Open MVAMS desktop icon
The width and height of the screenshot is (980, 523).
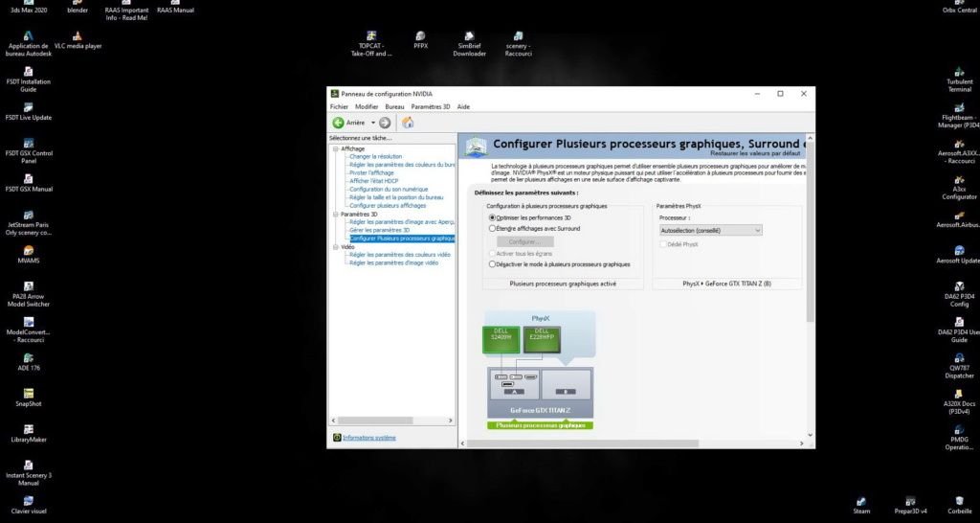click(x=28, y=255)
